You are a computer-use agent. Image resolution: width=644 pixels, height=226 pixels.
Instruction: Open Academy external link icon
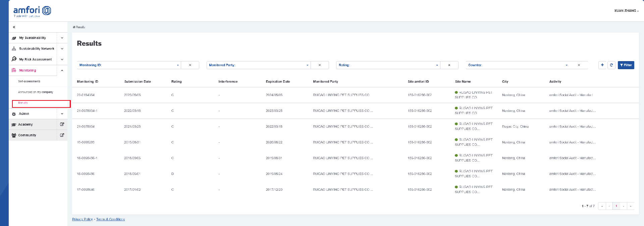coord(62,124)
